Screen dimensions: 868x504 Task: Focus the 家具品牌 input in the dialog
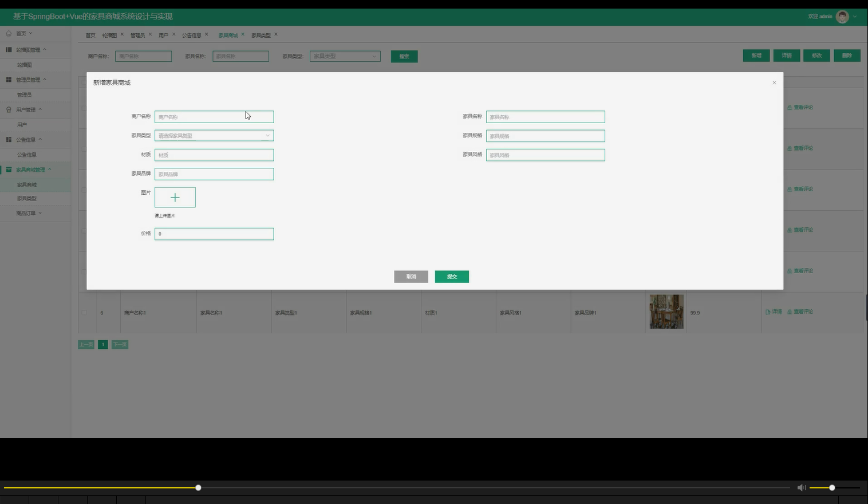point(214,174)
